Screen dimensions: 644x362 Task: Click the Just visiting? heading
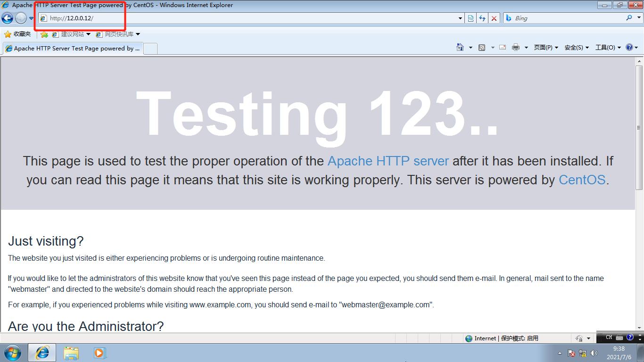pos(46,241)
